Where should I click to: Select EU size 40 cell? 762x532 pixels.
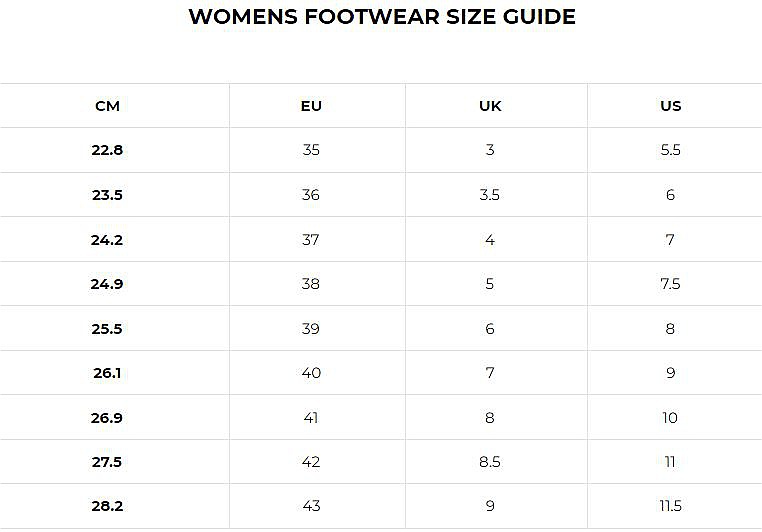311,373
